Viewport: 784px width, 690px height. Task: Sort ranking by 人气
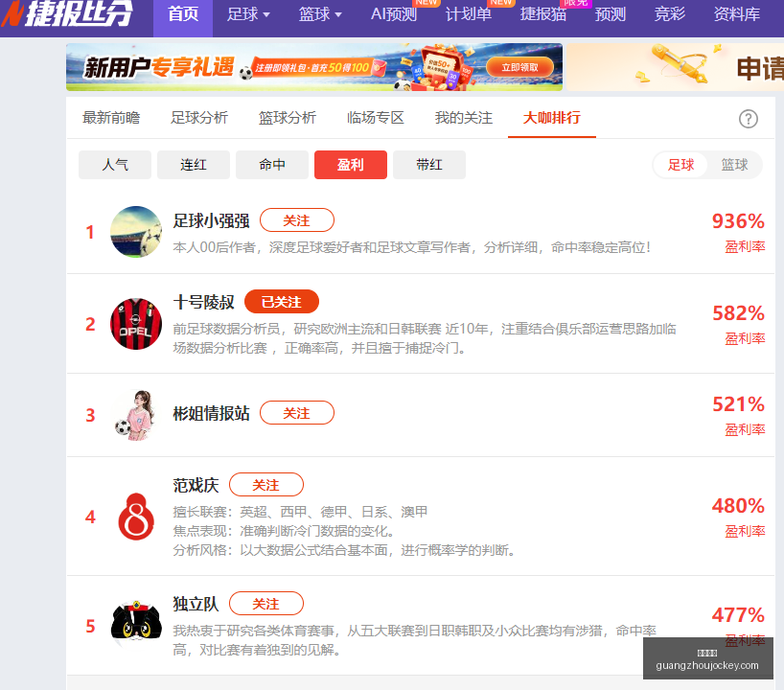coord(115,165)
